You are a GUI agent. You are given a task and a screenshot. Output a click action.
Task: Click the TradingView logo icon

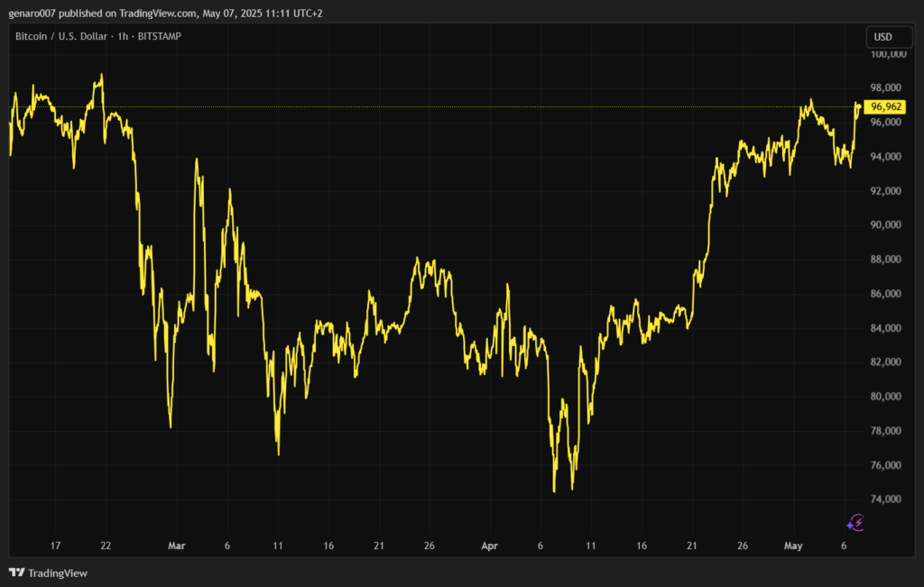[16, 573]
